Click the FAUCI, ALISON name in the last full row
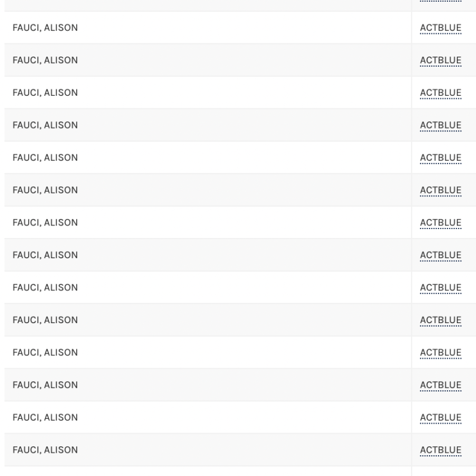This screenshot has width=476, height=476. pos(45,450)
